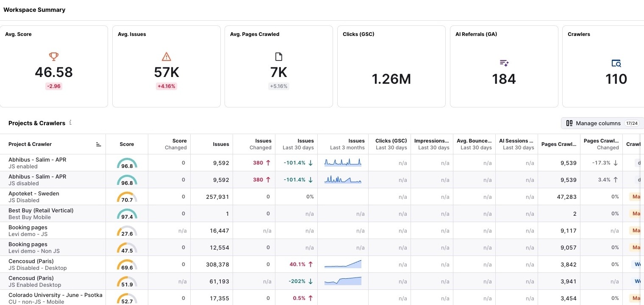Click the 69.6 score gauge for Cencosud JS Disabled
The width and height of the screenshot is (644, 305).
[127, 264]
